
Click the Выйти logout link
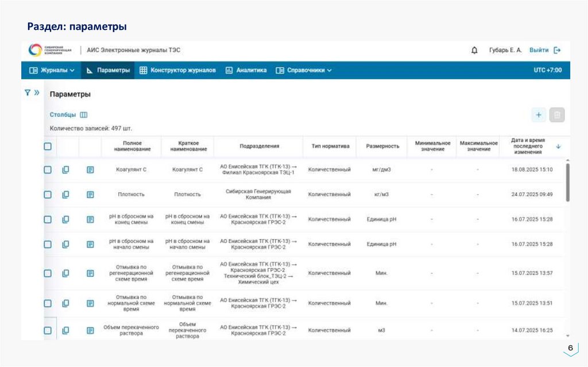[x=539, y=50]
